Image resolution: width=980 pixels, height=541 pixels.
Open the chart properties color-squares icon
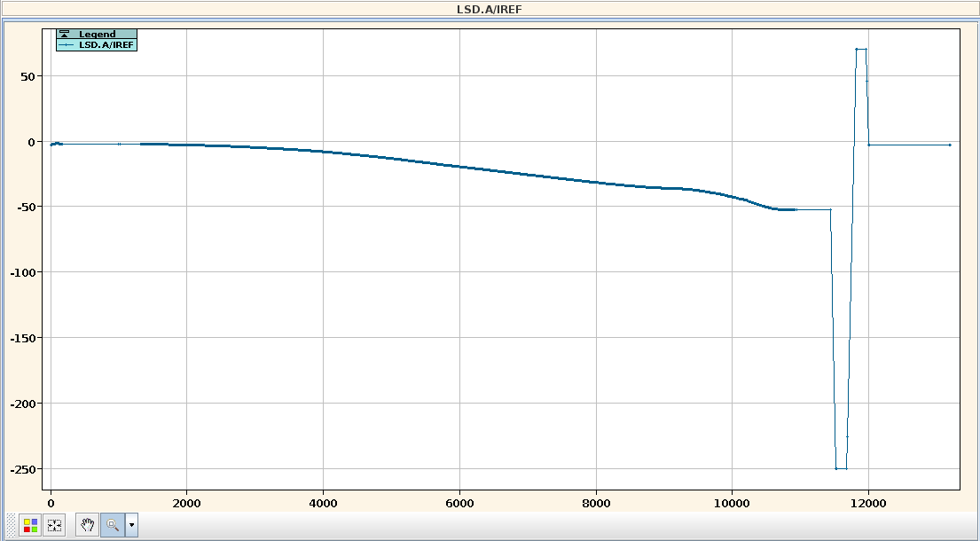[x=30, y=525]
